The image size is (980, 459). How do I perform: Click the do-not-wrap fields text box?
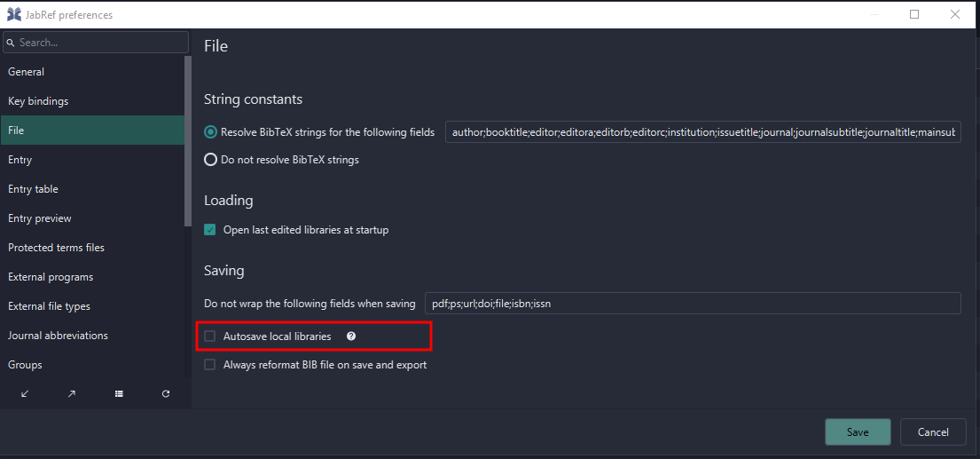[x=692, y=304]
